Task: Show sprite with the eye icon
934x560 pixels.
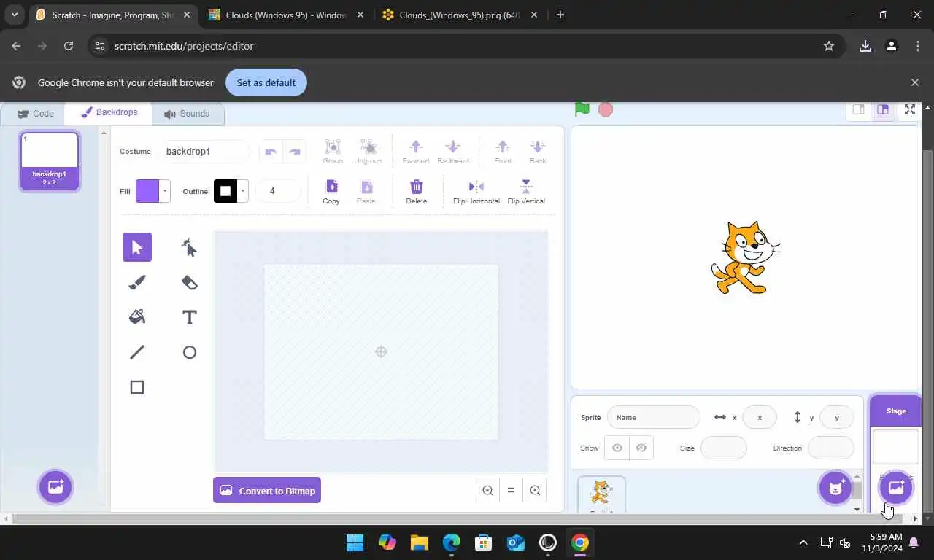Action: click(617, 448)
